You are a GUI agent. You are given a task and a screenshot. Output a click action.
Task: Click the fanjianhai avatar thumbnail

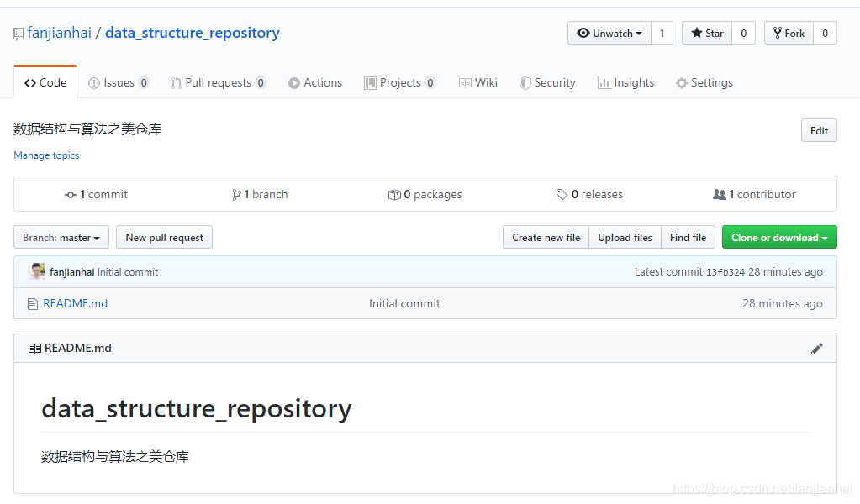36,271
